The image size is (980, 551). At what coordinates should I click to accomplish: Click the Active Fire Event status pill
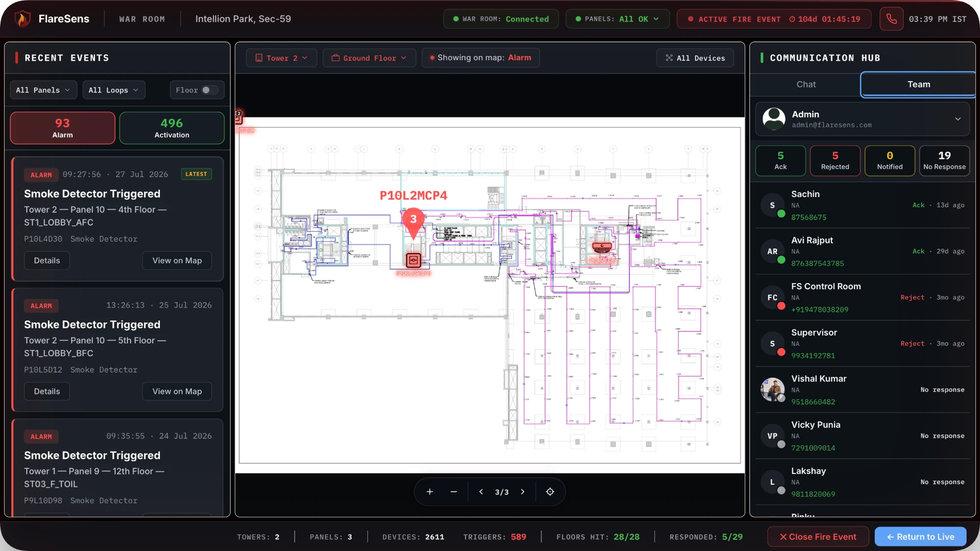(774, 19)
